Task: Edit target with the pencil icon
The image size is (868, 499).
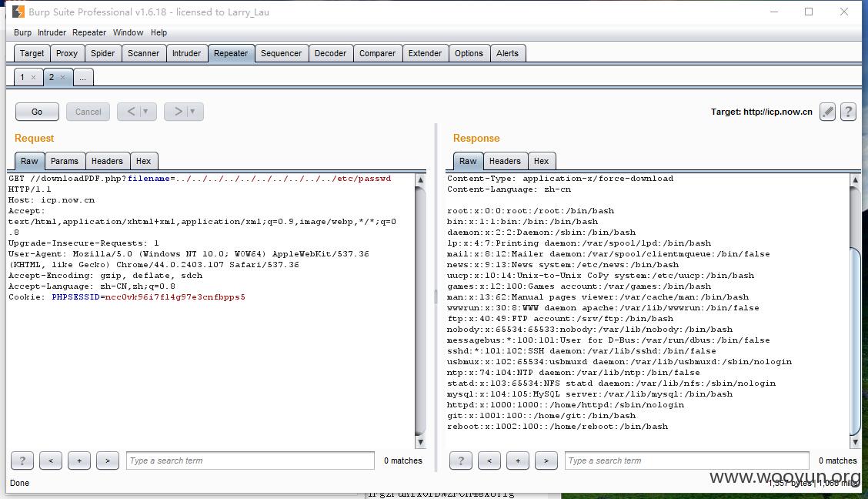Action: tap(827, 112)
